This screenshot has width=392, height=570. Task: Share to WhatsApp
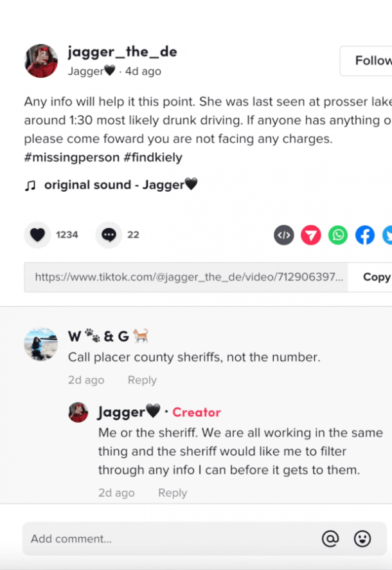(x=338, y=235)
